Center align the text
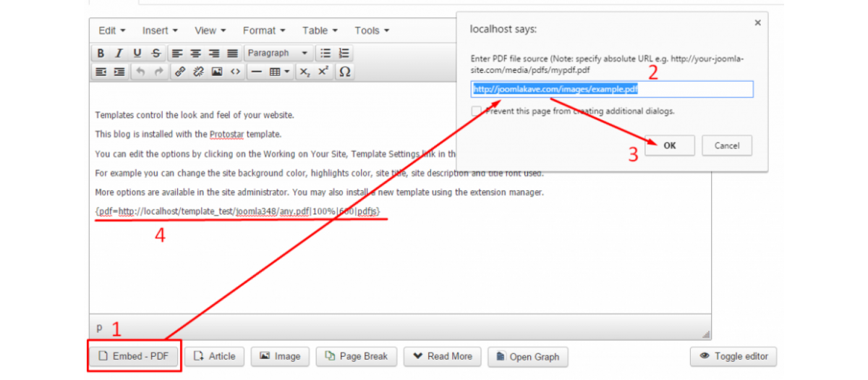The height and width of the screenshot is (380, 868). click(x=196, y=53)
